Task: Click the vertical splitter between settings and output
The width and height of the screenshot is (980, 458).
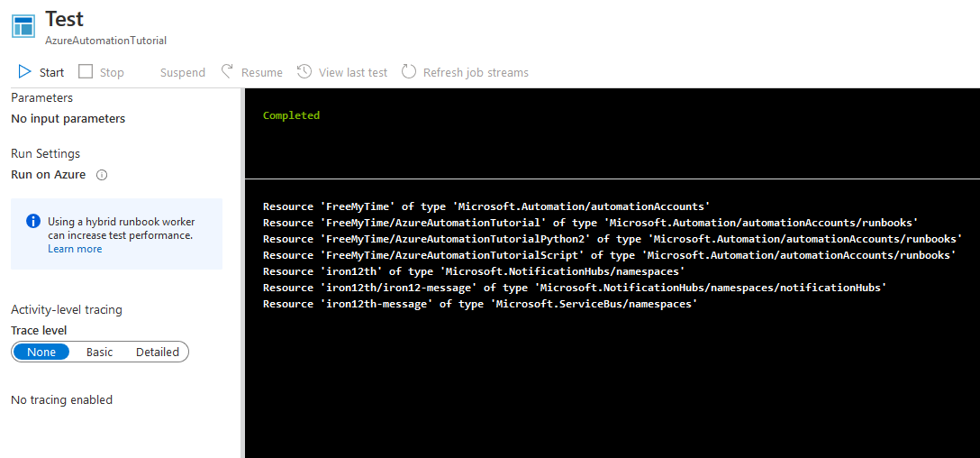Action: pyautogui.click(x=243, y=273)
